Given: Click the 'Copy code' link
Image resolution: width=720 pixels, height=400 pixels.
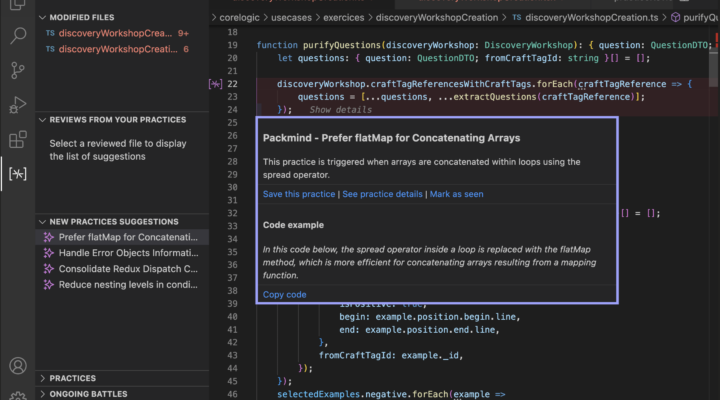Looking at the screenshot, I should (x=284, y=294).
